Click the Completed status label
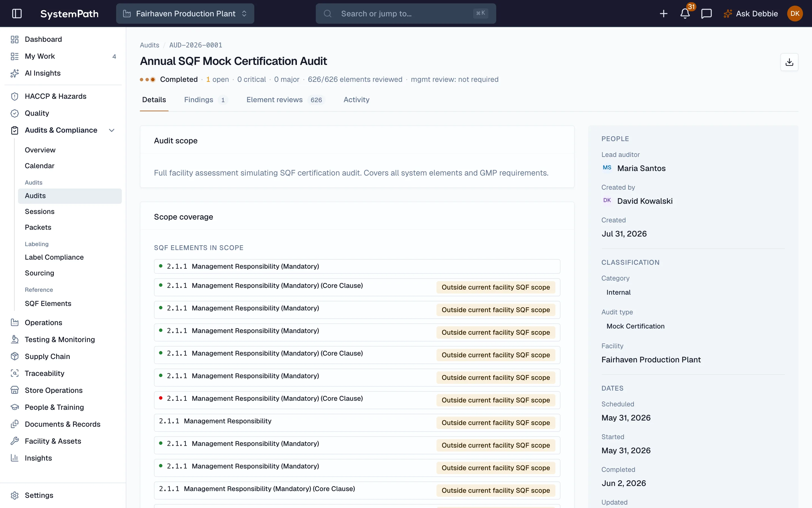812x508 pixels. tap(179, 79)
